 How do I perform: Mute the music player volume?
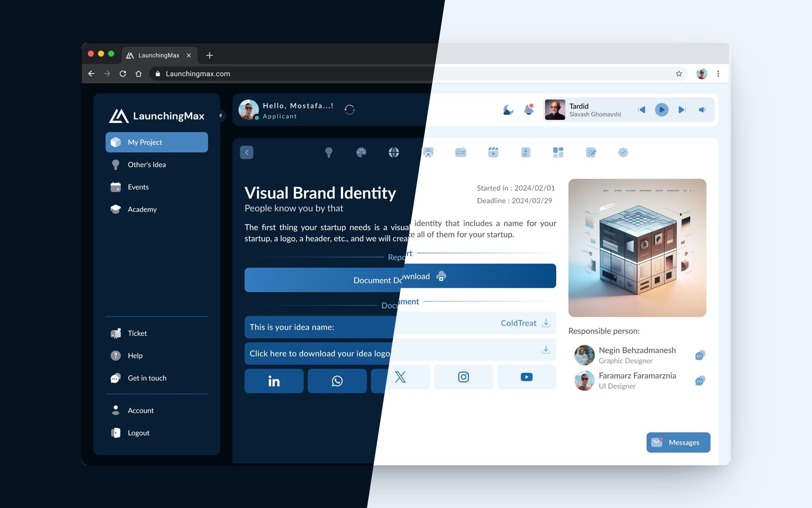click(x=702, y=110)
